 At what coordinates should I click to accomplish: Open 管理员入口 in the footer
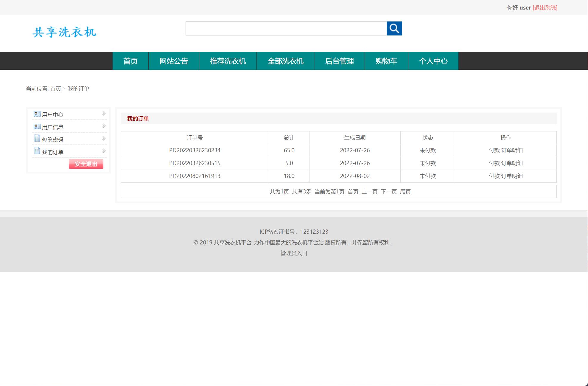click(x=294, y=253)
